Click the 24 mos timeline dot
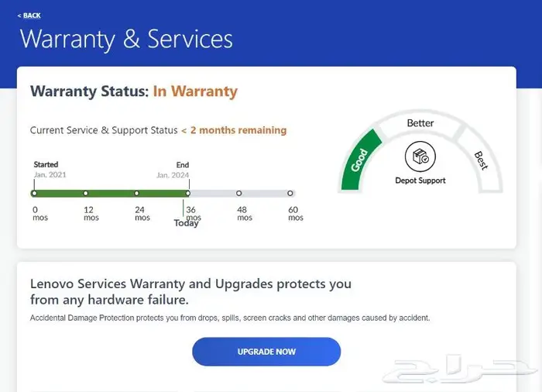Image resolution: width=542 pixels, height=392 pixels. point(136,194)
